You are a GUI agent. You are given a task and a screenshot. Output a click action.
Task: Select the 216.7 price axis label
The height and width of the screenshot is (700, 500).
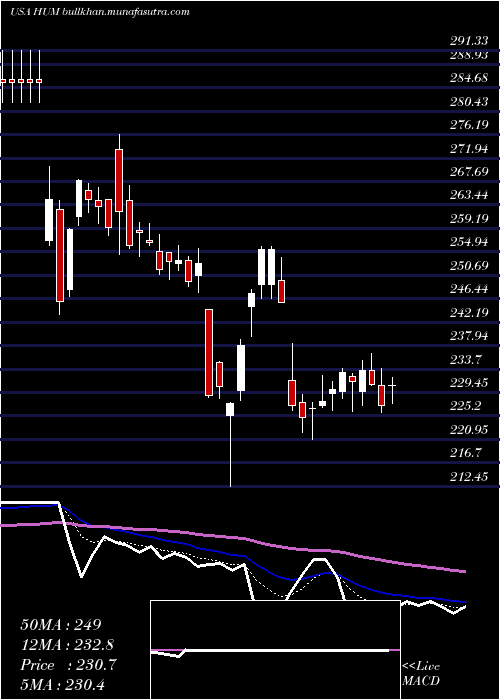pos(465,453)
